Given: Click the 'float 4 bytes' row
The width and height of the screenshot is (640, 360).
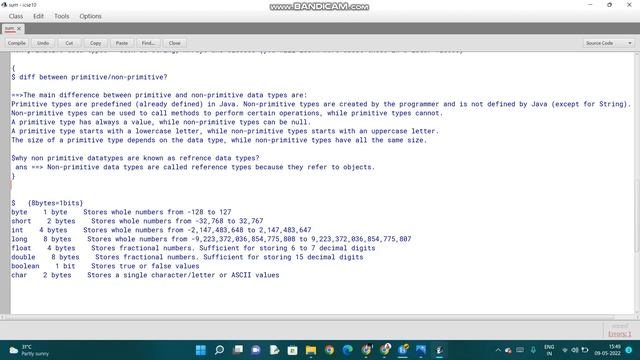Looking at the screenshot, I should point(193,248).
